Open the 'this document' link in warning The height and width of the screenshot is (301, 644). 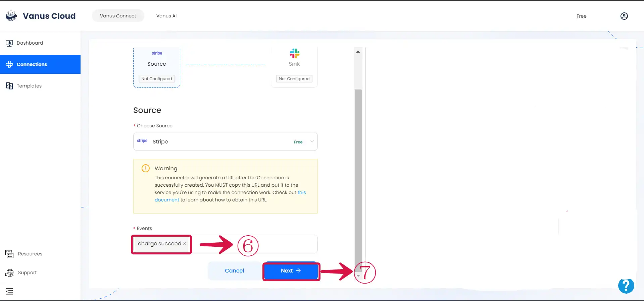(x=230, y=196)
